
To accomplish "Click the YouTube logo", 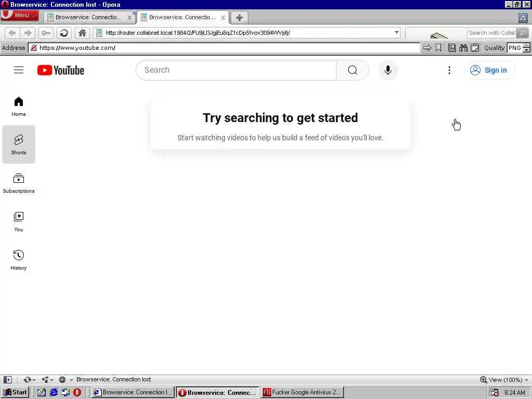I will pos(61,70).
